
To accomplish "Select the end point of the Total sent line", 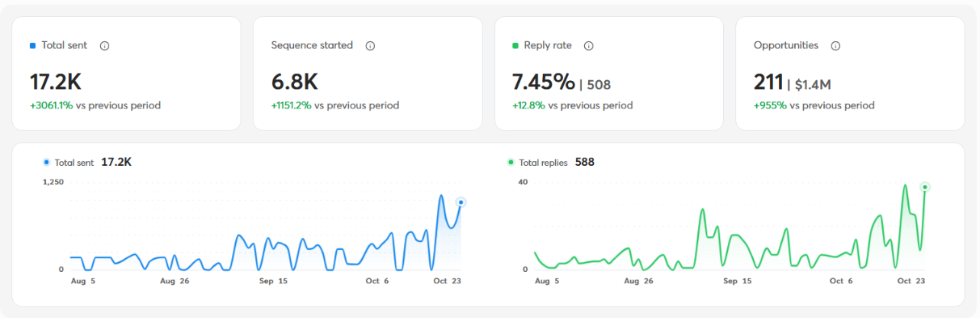I will pyautogui.click(x=461, y=202).
